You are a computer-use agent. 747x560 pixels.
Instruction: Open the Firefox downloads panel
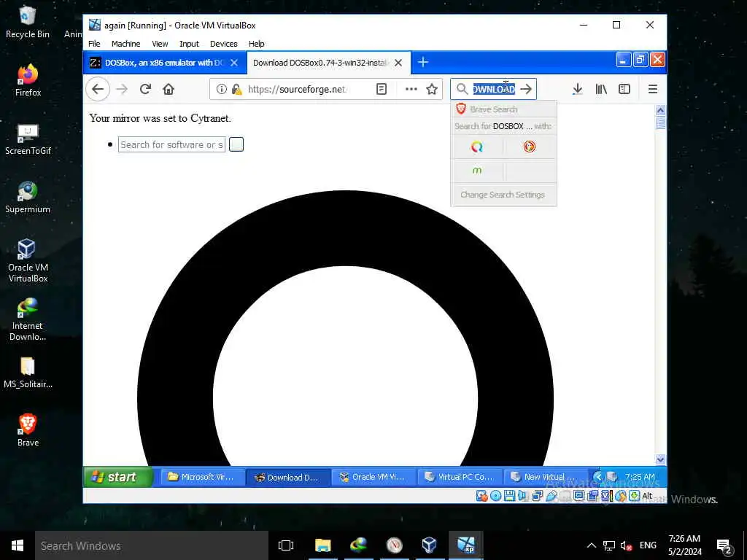tap(578, 89)
